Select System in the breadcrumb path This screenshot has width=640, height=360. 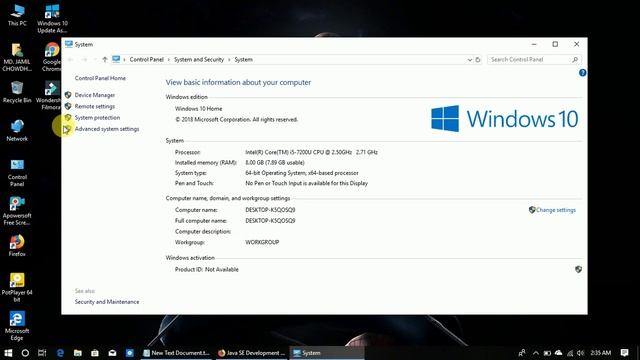[x=243, y=60]
